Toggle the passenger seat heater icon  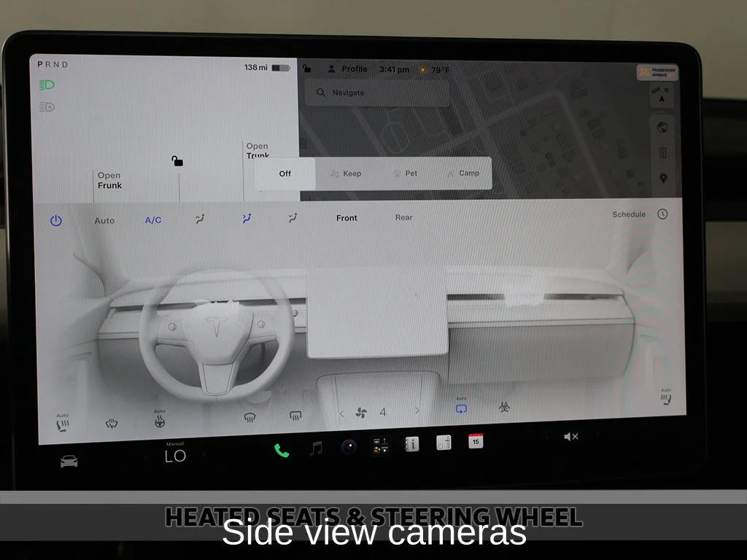[x=666, y=397]
